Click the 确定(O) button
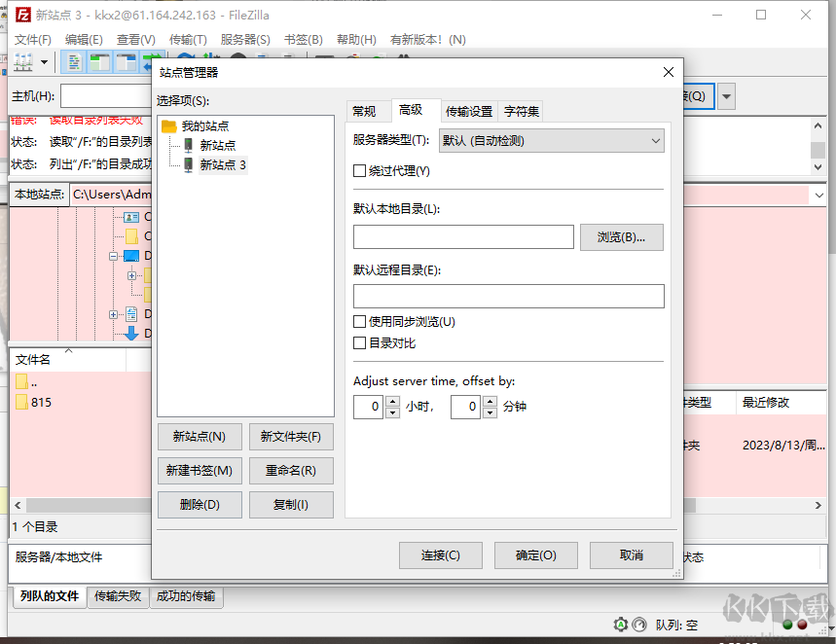This screenshot has height=644, width=836. [x=536, y=555]
